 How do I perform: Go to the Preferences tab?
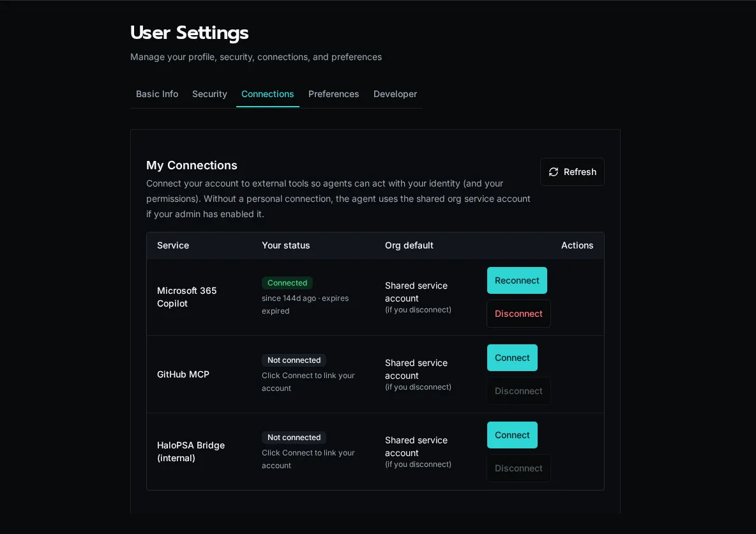[334, 94]
